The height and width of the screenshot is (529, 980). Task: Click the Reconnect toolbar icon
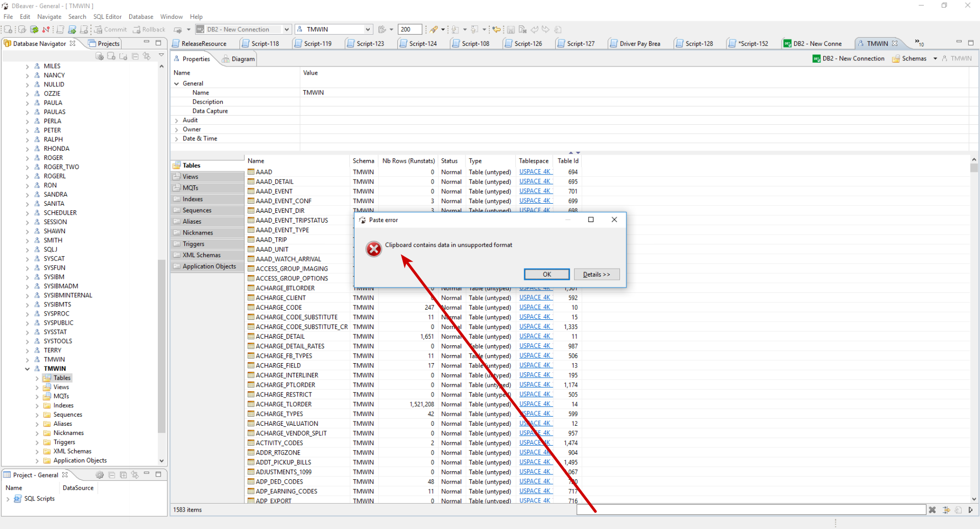pyautogui.click(x=34, y=30)
